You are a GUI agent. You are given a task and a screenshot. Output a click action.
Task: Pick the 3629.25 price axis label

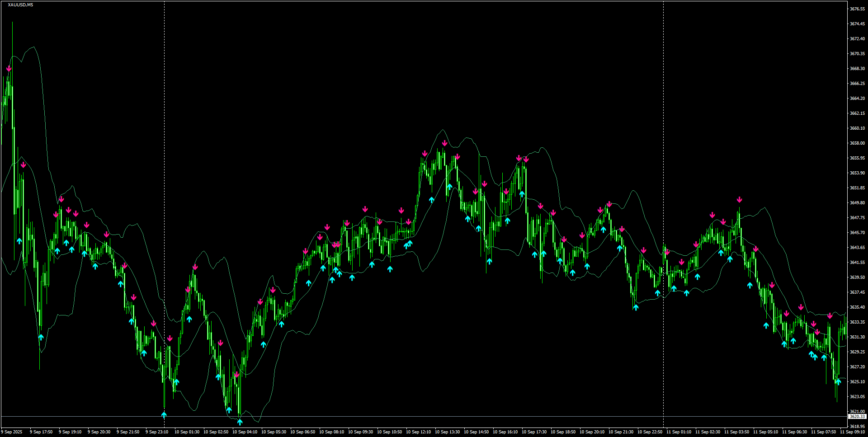coord(858,352)
